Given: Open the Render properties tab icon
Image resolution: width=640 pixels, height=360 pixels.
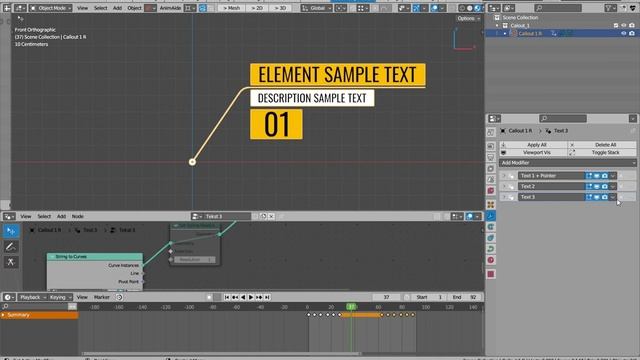Looking at the screenshot, I should (491, 146).
